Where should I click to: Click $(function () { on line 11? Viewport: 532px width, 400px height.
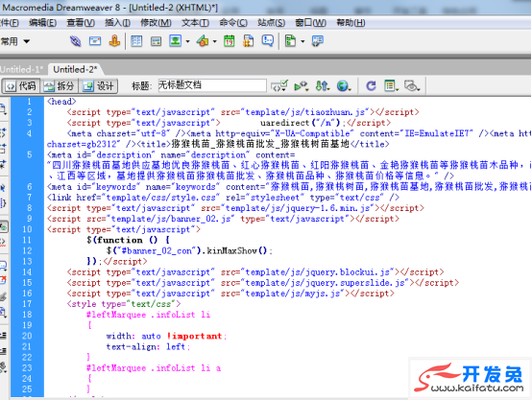128,240
